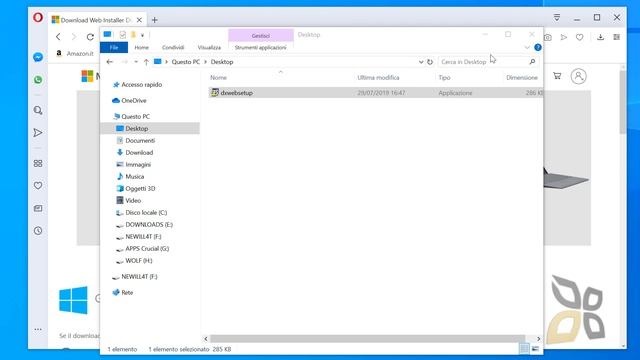This screenshot has height=360, width=640.
Task: Open recent locations dropdown in Explorer
Action: tap(136, 62)
